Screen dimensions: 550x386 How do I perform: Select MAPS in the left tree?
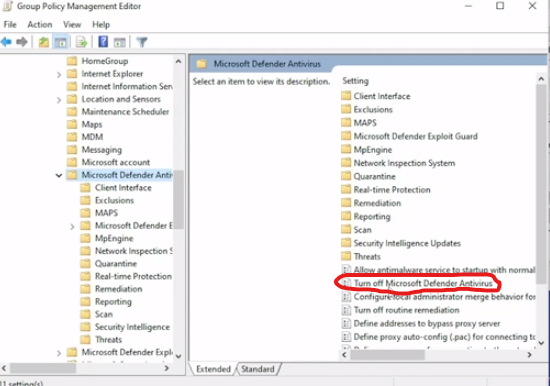pos(106,213)
